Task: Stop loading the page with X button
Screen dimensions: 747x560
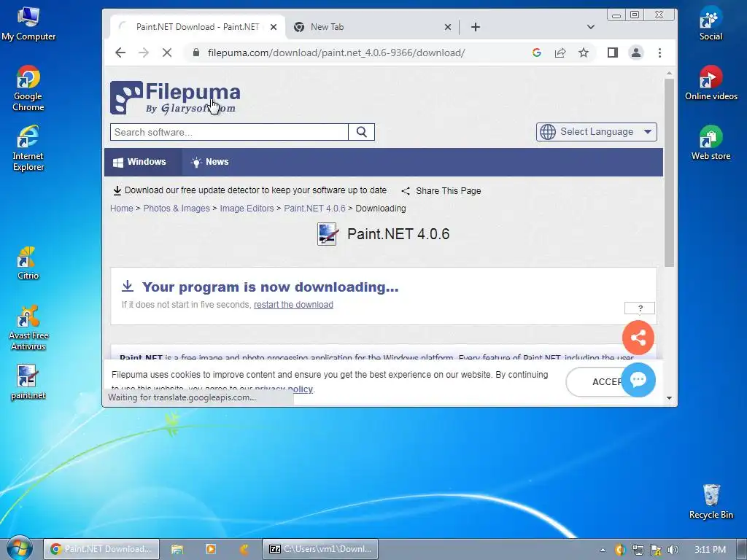Action: click(x=167, y=52)
